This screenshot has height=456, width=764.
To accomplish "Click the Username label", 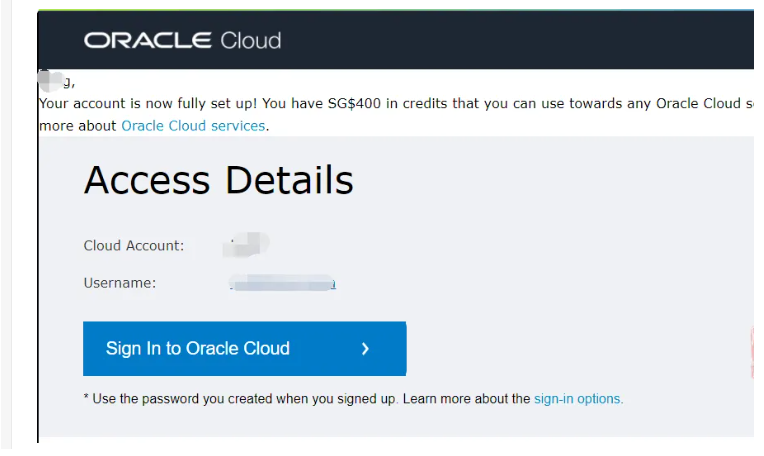I will pos(119,283).
